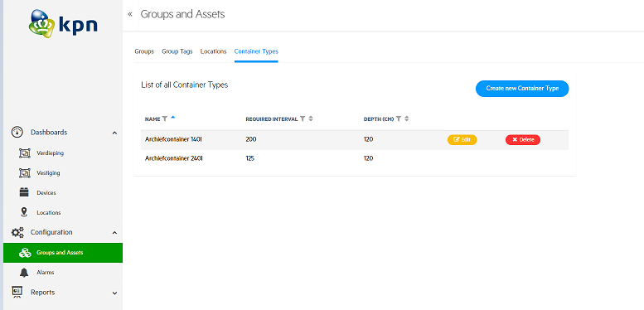Toggle sort arrows on Depth column
Screen dimensions: 644x310
click(x=407, y=119)
